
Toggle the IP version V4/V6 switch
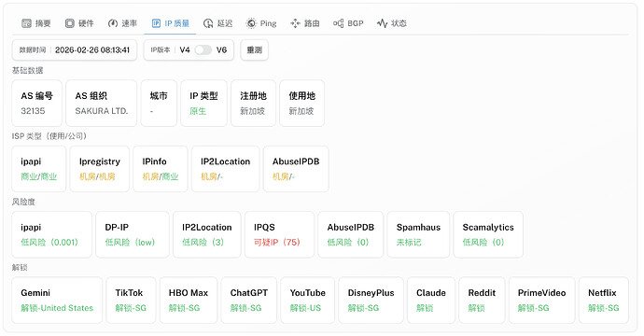click(x=203, y=50)
